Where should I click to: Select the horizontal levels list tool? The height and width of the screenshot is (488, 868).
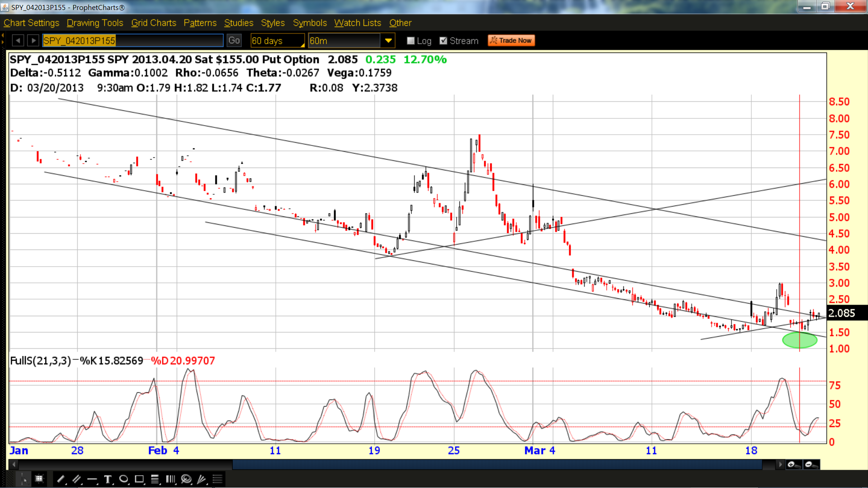[x=217, y=479]
